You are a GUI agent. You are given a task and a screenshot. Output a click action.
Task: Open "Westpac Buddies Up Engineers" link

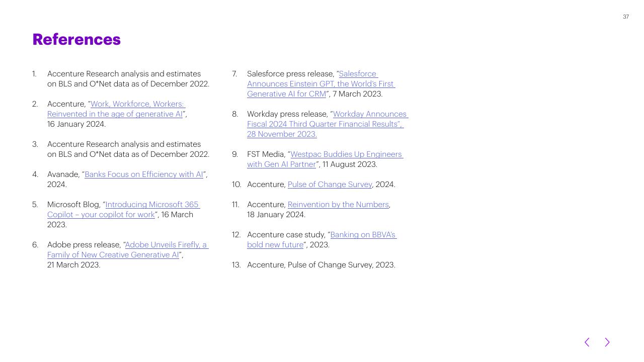point(325,159)
